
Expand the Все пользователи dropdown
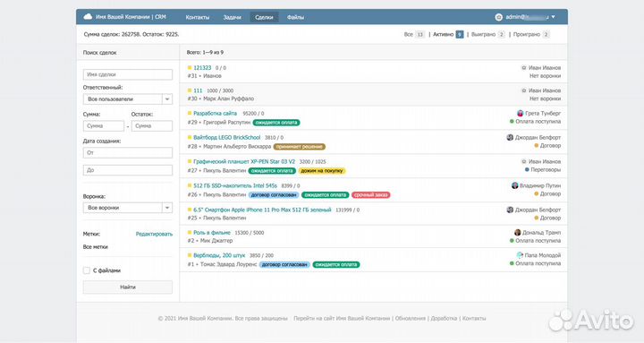(128, 99)
